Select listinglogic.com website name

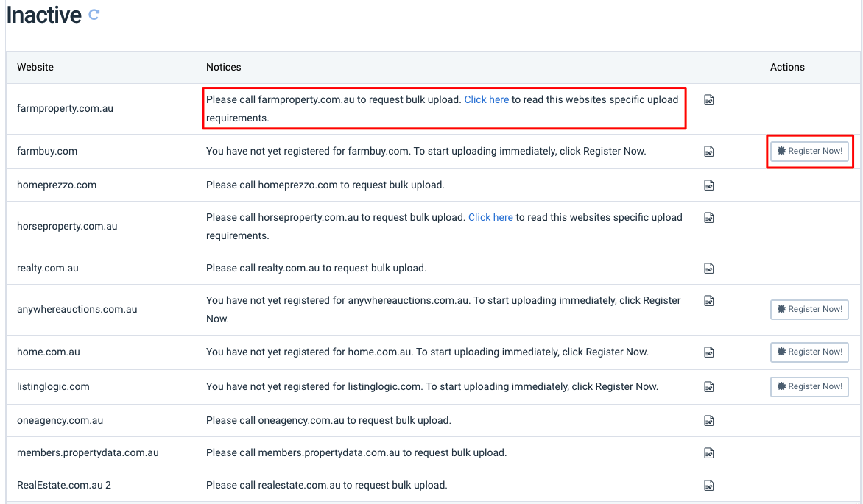click(x=54, y=386)
